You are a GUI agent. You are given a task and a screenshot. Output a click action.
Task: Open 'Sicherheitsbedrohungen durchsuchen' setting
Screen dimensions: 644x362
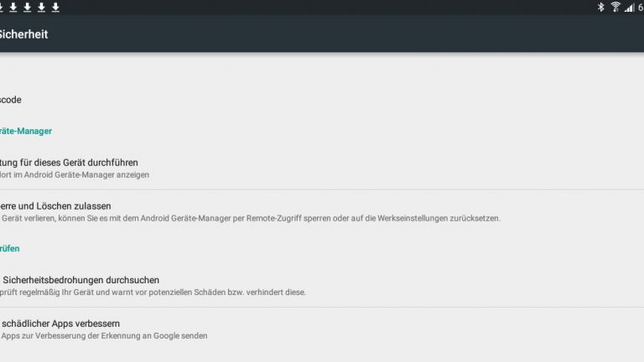[x=81, y=279]
